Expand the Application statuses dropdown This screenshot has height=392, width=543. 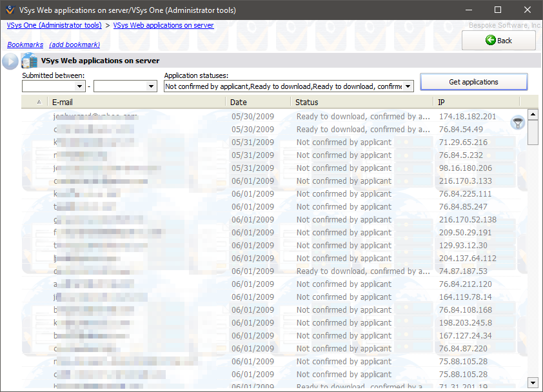tap(408, 86)
